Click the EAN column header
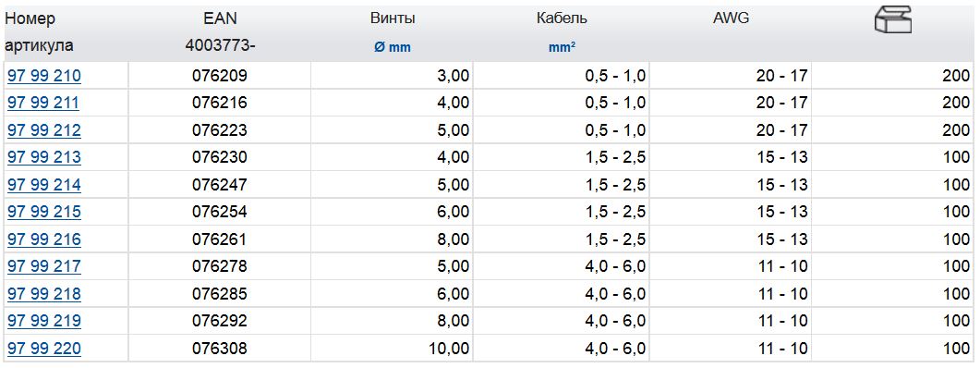Screen dimensions: 980x368 220,18
